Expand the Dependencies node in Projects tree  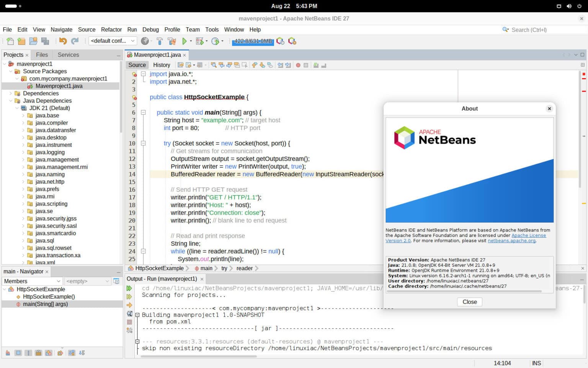(x=11, y=93)
